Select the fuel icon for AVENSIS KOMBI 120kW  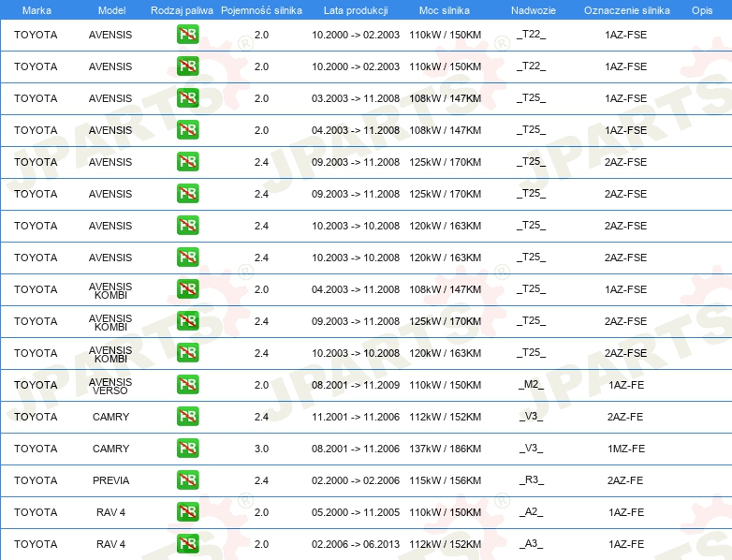tap(187, 353)
